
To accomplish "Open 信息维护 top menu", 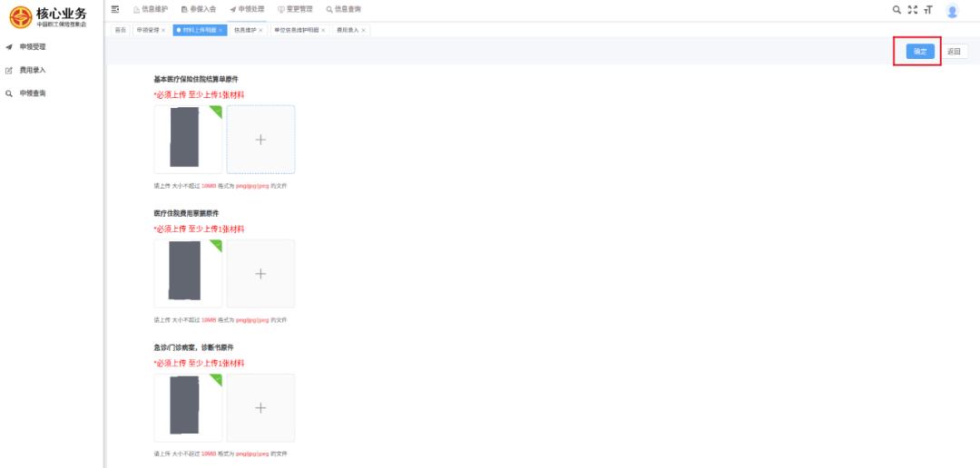I will coord(151,9).
